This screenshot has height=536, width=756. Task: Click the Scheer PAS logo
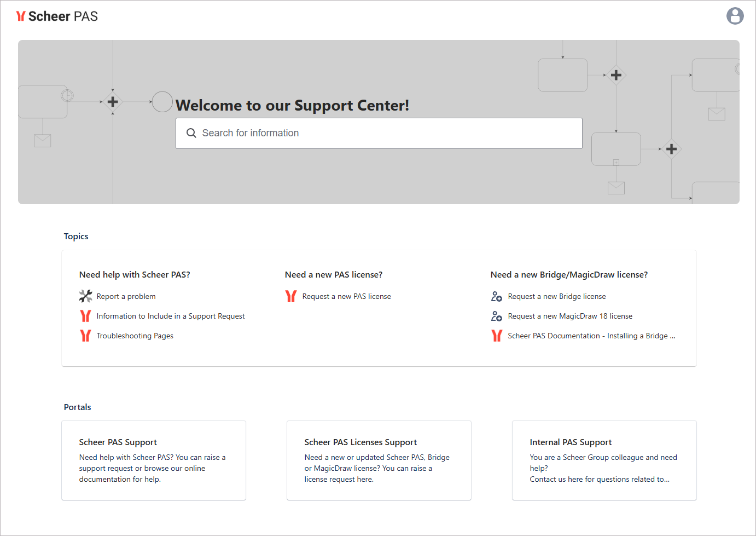pos(57,16)
